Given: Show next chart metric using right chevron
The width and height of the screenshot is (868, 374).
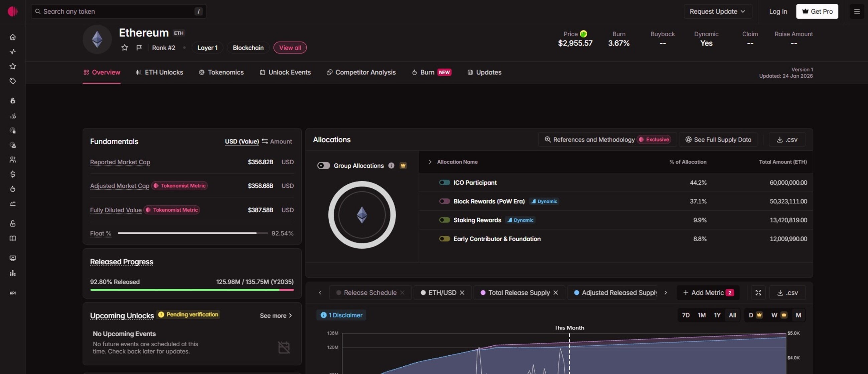Looking at the screenshot, I should tap(666, 293).
